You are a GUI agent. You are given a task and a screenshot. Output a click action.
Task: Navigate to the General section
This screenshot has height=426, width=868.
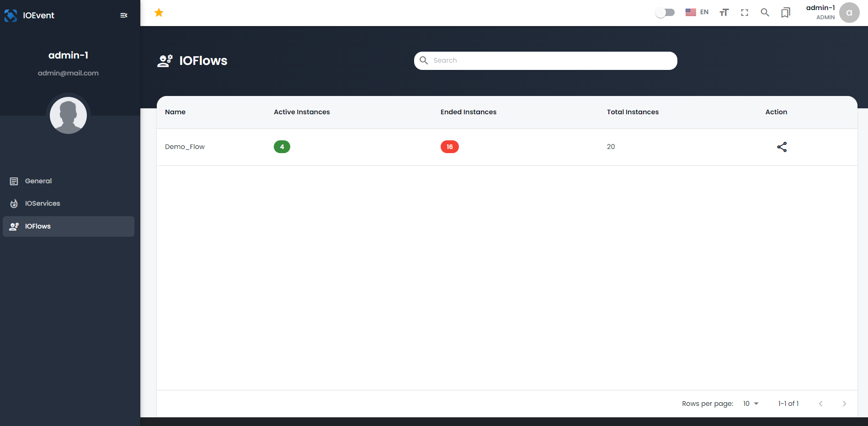point(38,181)
